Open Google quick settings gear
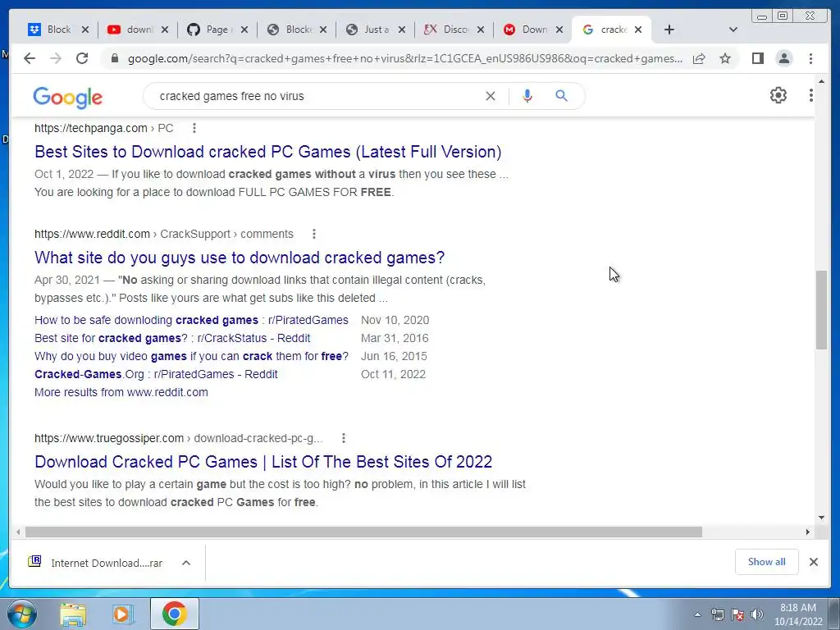 (778, 95)
